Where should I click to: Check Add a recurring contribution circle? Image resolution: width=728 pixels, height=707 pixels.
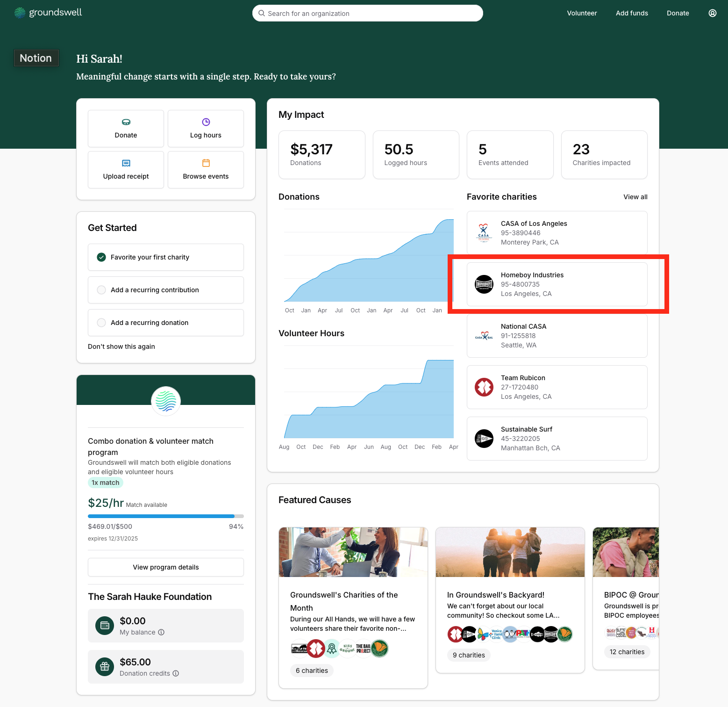[x=101, y=290]
